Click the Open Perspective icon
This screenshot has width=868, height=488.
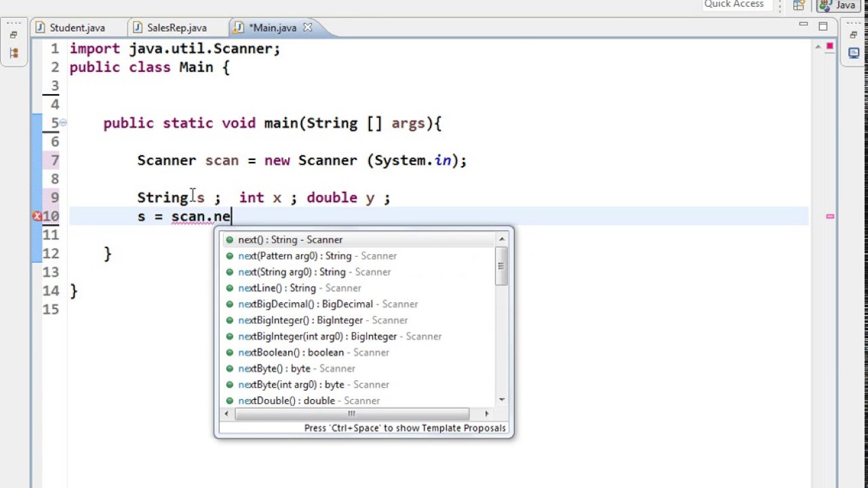click(x=800, y=5)
